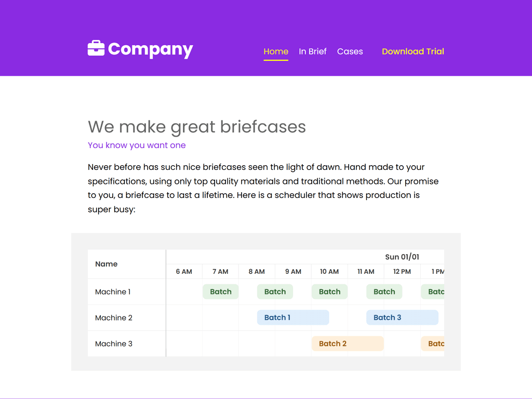
Task: Click Machine 1's first green Batch at 7 AM
Action: tap(221, 291)
